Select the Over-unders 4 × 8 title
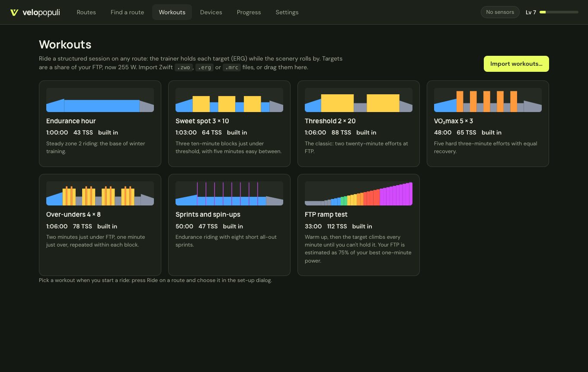The width and height of the screenshot is (588, 372). [73, 215]
